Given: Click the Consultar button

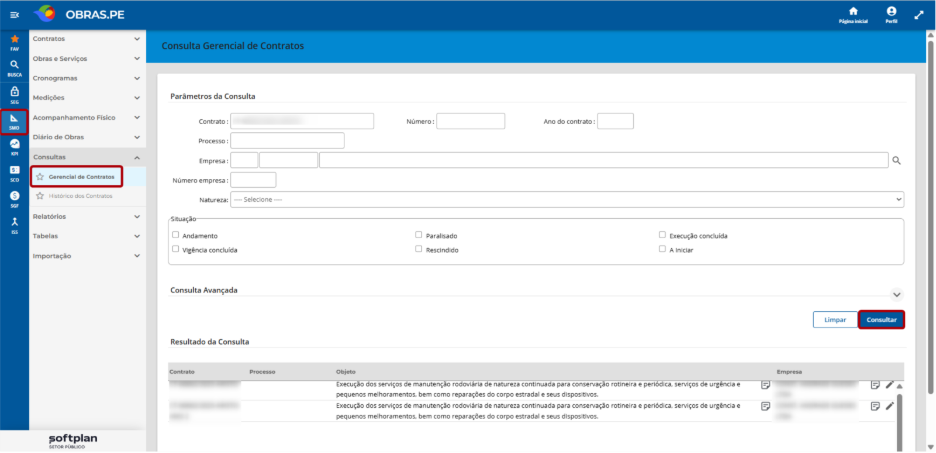Looking at the screenshot, I should [882, 320].
